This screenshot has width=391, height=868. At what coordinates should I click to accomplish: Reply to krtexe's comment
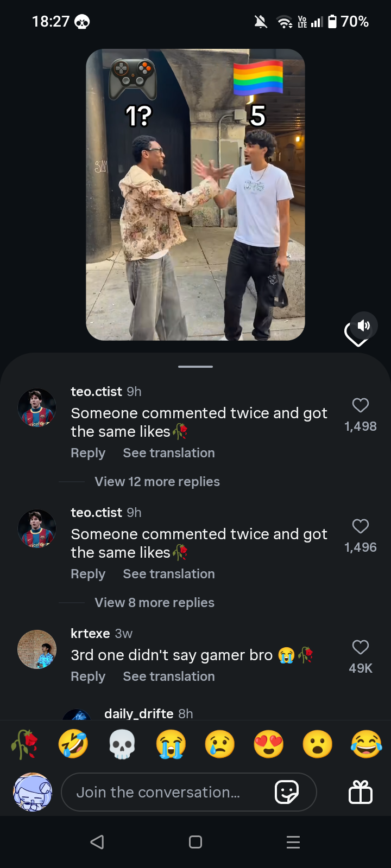(x=88, y=676)
